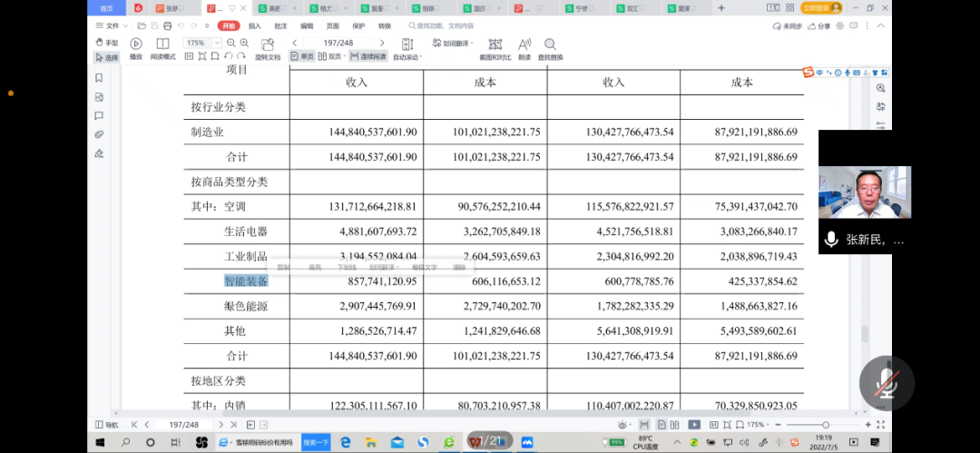Select the Hand tool (手型)

pyautogui.click(x=107, y=43)
